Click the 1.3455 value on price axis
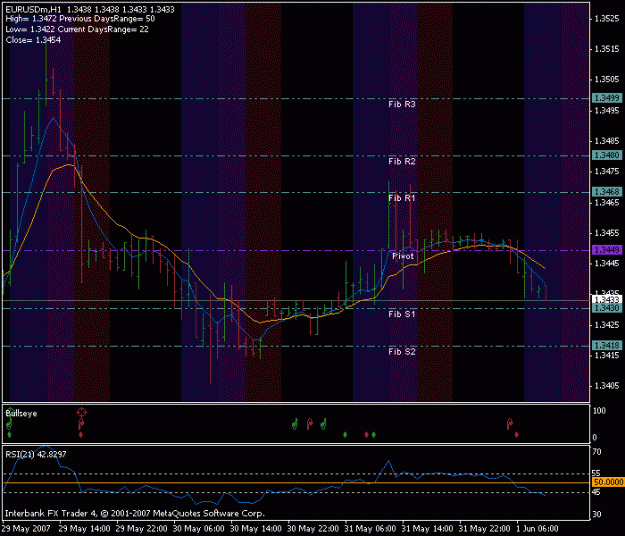Image resolution: width=625 pixels, height=536 pixels. [x=607, y=233]
